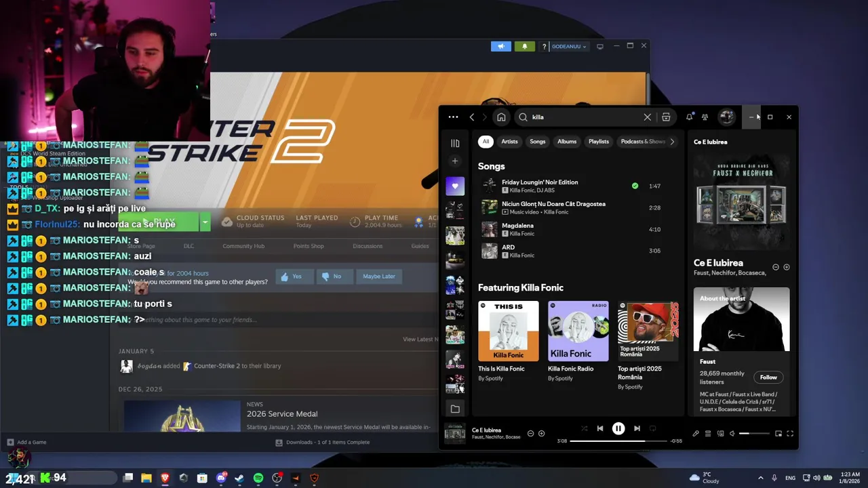
Task: Open File Explorer from taskbar
Action: tap(146, 478)
